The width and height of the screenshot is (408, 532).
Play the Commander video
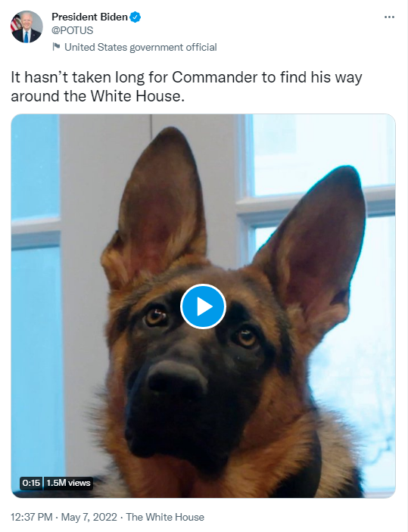(203, 306)
